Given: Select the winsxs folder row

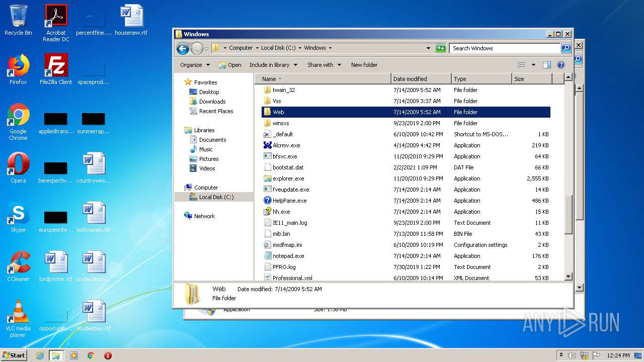Looking at the screenshot, I should (x=407, y=123).
